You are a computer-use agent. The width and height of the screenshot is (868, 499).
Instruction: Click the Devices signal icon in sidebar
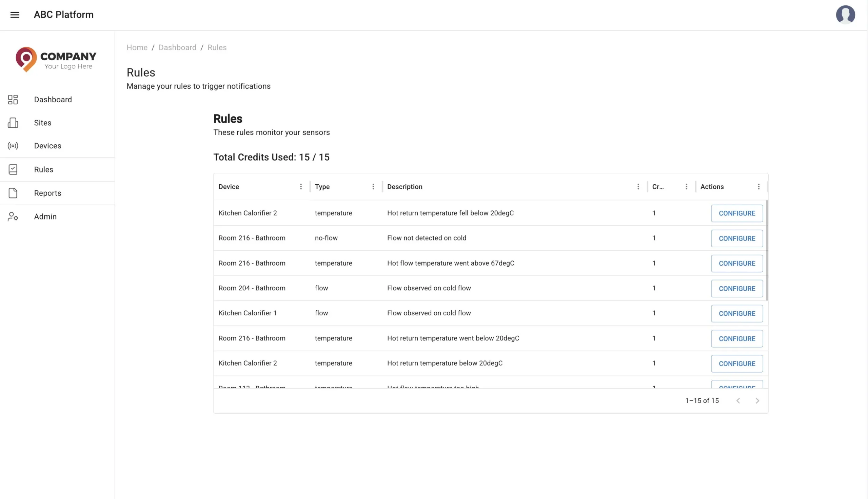[13, 146]
